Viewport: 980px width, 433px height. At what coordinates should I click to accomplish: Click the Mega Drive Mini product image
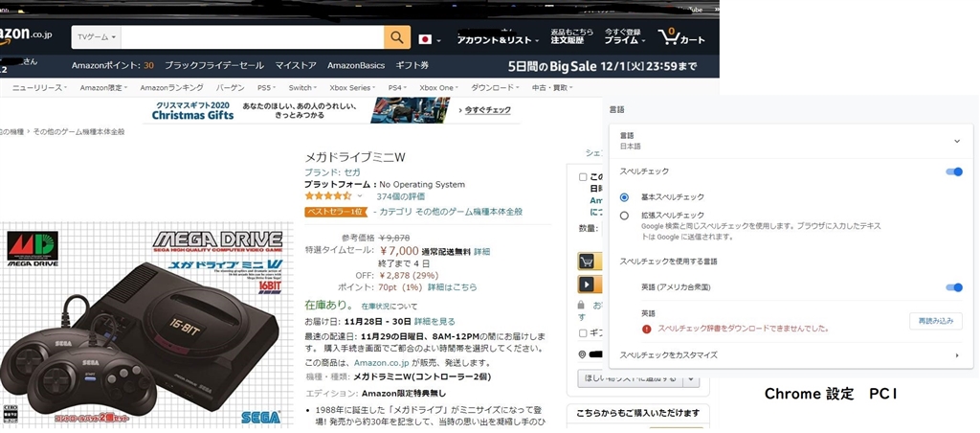[146, 326]
